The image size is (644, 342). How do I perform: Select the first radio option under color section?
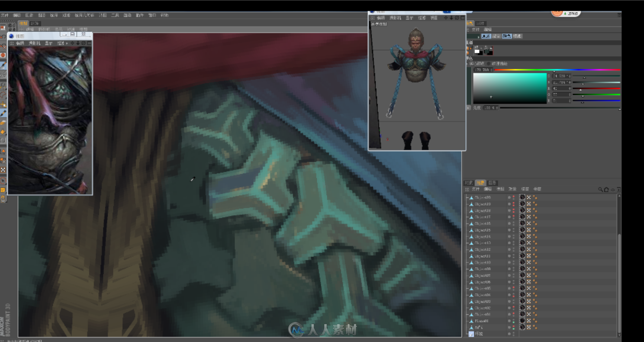coord(467,64)
